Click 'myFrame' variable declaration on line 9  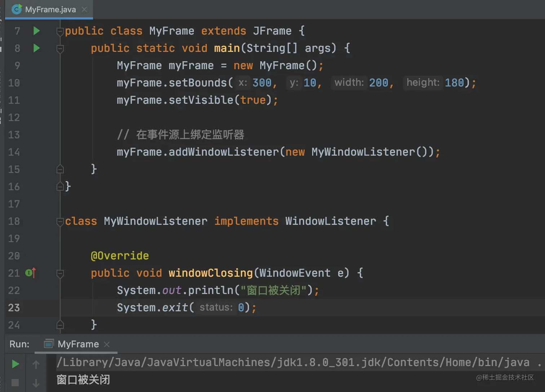pyautogui.click(x=191, y=65)
